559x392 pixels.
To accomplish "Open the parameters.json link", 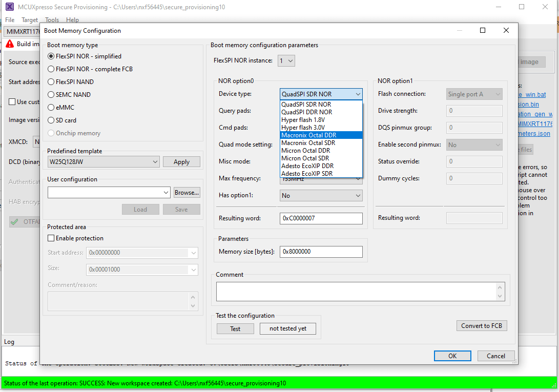I will point(534,134).
